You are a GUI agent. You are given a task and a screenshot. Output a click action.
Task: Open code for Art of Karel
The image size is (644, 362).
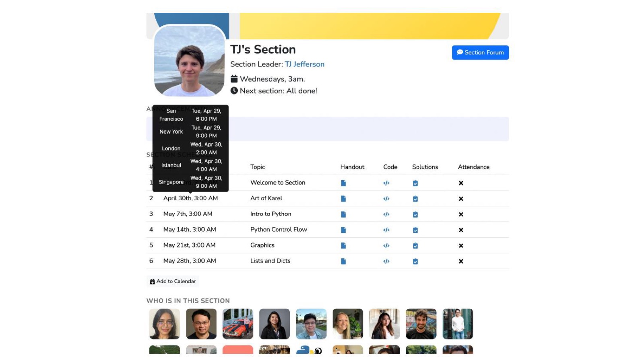(386, 199)
